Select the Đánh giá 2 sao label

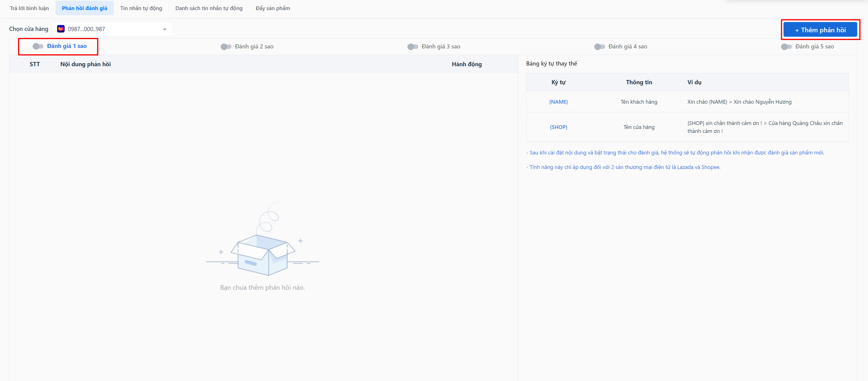254,47
